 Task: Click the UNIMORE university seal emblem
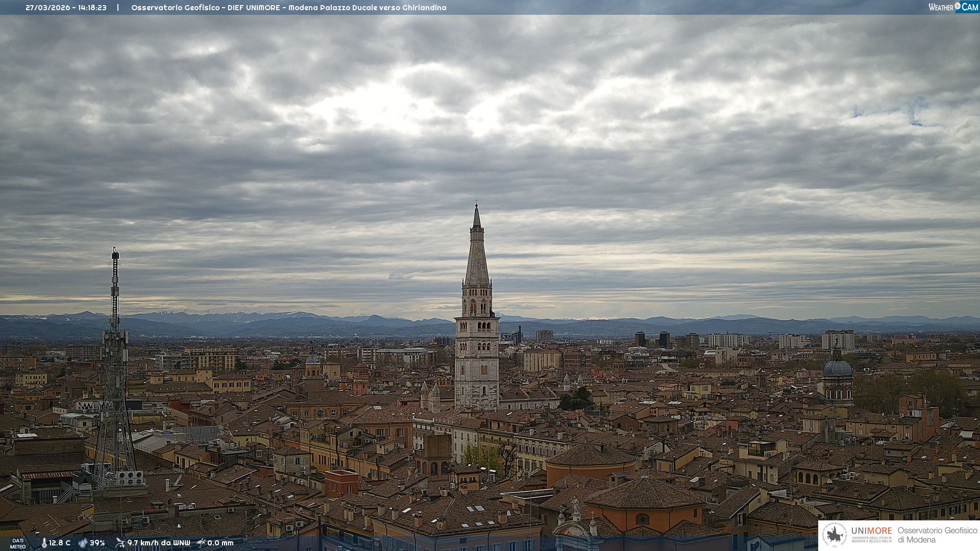[835, 535]
